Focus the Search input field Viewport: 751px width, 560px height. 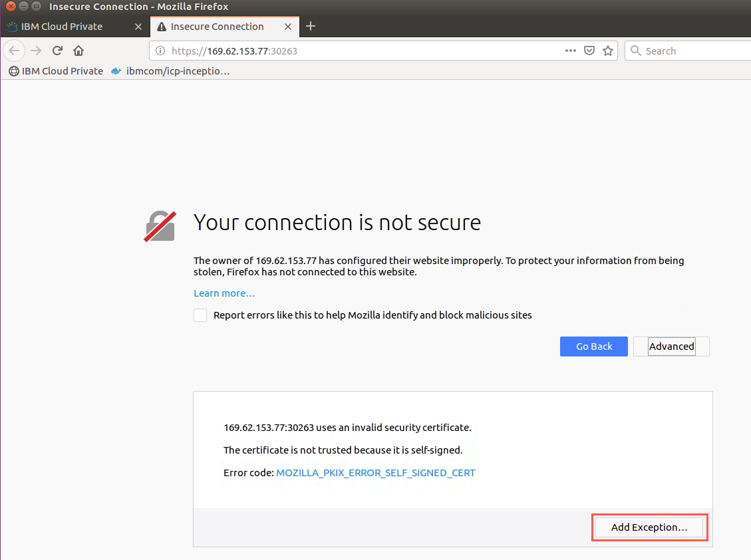(x=688, y=51)
